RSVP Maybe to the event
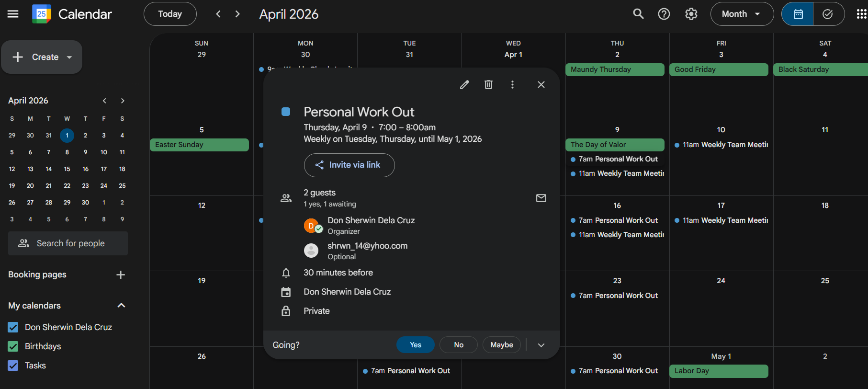The width and height of the screenshot is (868, 389). click(x=502, y=345)
